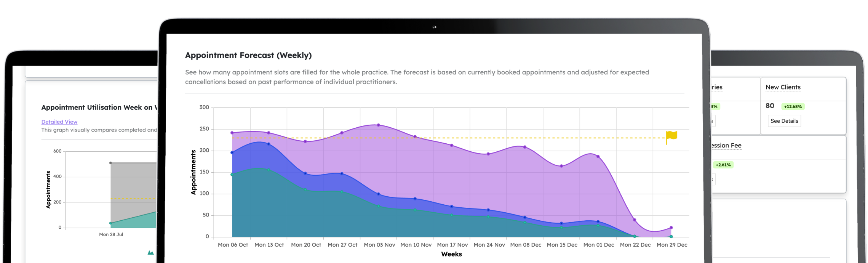The image size is (868, 263).
Task: Click purple data point at Mon 08 Dec
Action: [525, 147]
